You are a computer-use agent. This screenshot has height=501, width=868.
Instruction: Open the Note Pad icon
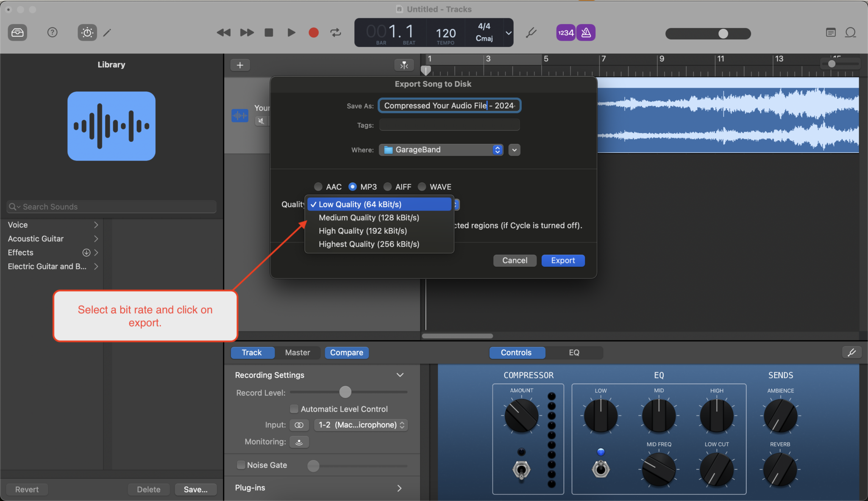coord(831,33)
